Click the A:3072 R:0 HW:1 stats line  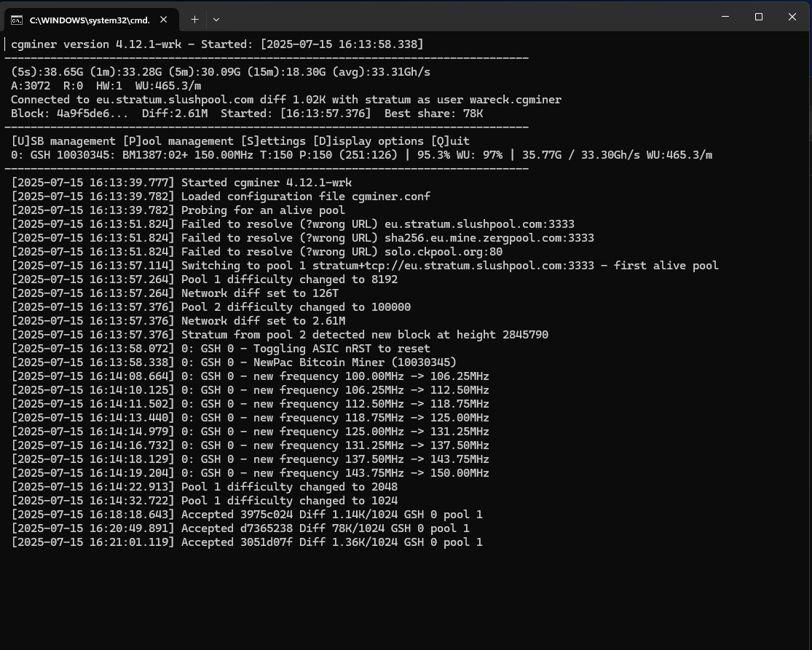pos(106,86)
